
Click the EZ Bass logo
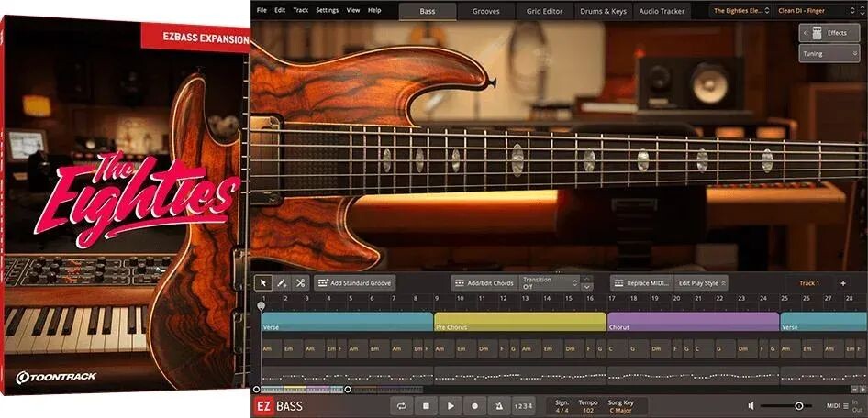pyautogui.click(x=279, y=406)
